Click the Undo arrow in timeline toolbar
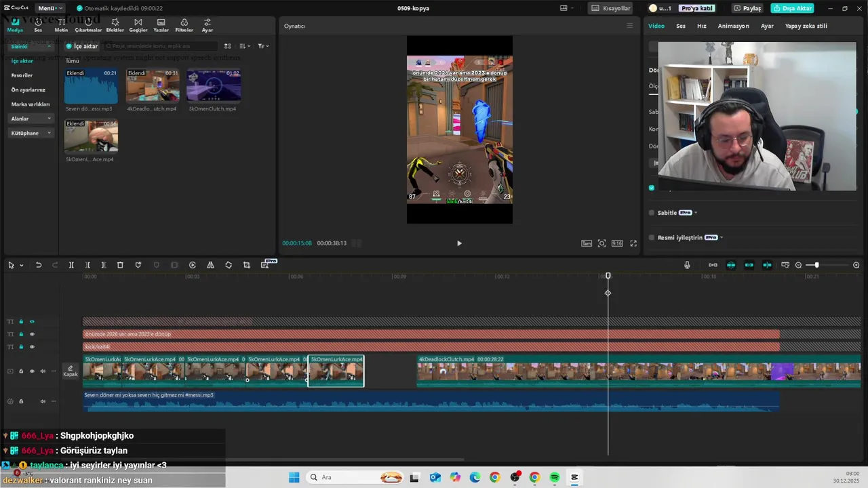Image resolution: width=868 pixels, height=488 pixels. (x=39, y=265)
